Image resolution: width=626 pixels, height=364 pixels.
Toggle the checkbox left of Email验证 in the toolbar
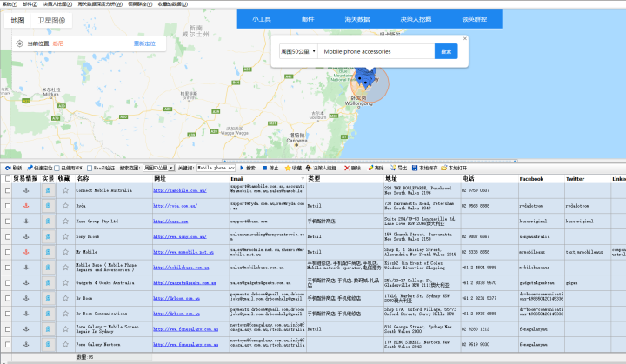coord(57,168)
